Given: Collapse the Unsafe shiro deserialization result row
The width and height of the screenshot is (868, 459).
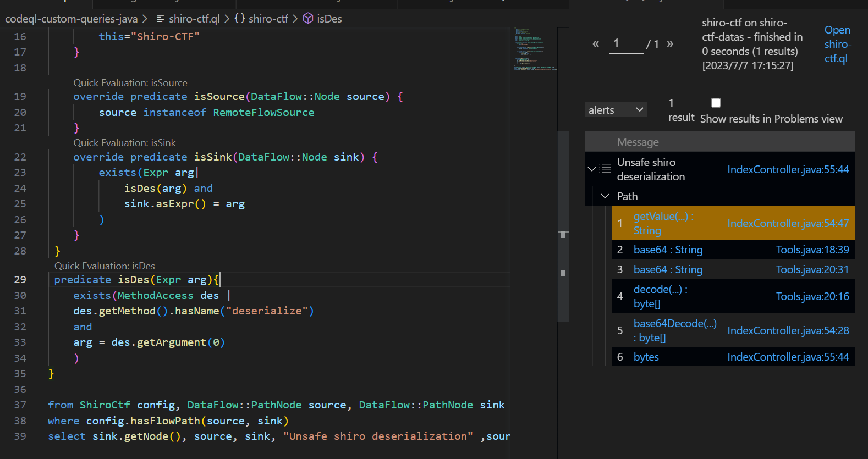Looking at the screenshot, I should tap(592, 169).
